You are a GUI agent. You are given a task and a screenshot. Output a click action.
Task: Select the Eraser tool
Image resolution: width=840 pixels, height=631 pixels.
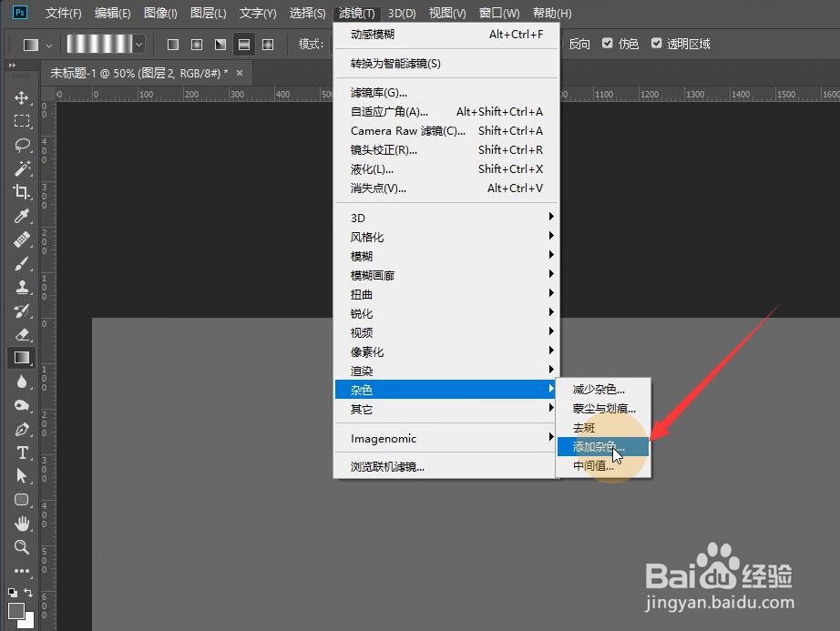tap(22, 333)
